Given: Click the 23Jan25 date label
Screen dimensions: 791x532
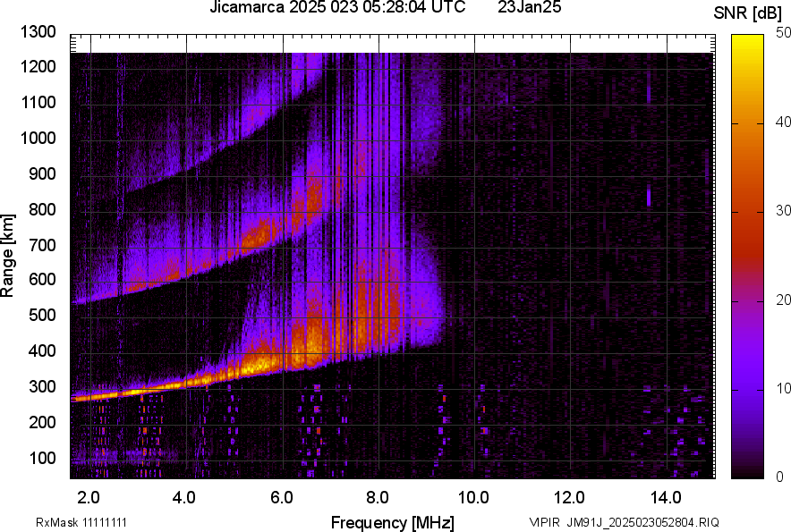Looking at the screenshot, I should coord(529,8).
